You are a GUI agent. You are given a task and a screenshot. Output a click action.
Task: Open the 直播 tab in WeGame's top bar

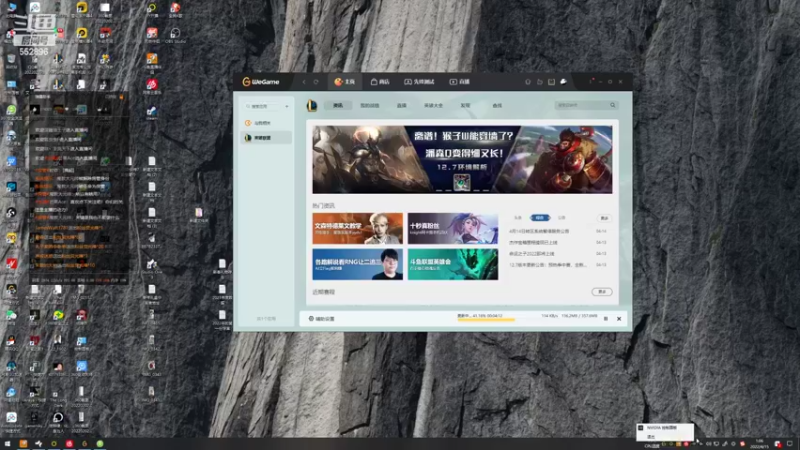click(x=459, y=82)
